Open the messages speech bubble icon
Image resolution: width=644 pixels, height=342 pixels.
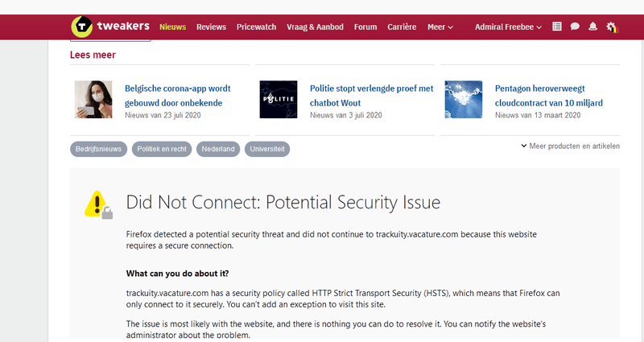click(575, 27)
